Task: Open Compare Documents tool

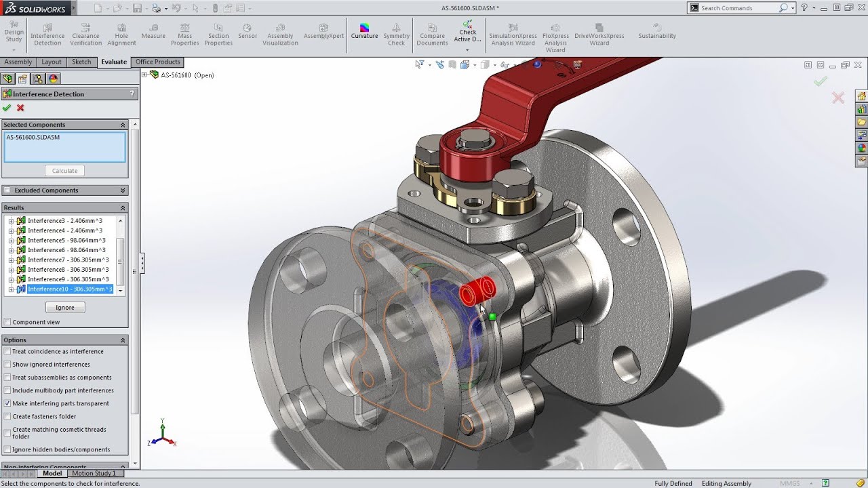Action: 432,35
